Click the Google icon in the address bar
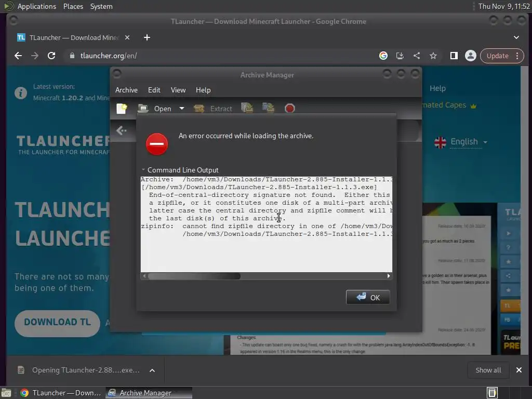 pyautogui.click(x=383, y=56)
